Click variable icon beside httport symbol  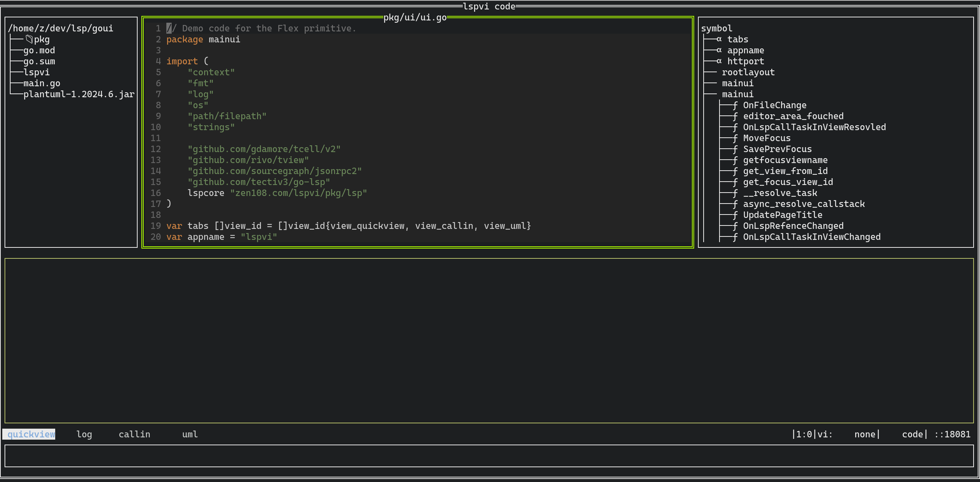719,61
